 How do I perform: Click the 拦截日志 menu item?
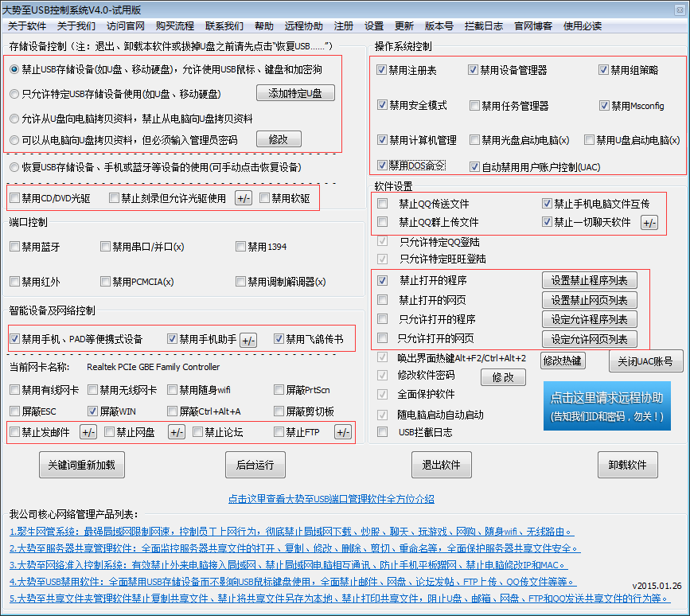pyautogui.click(x=483, y=25)
